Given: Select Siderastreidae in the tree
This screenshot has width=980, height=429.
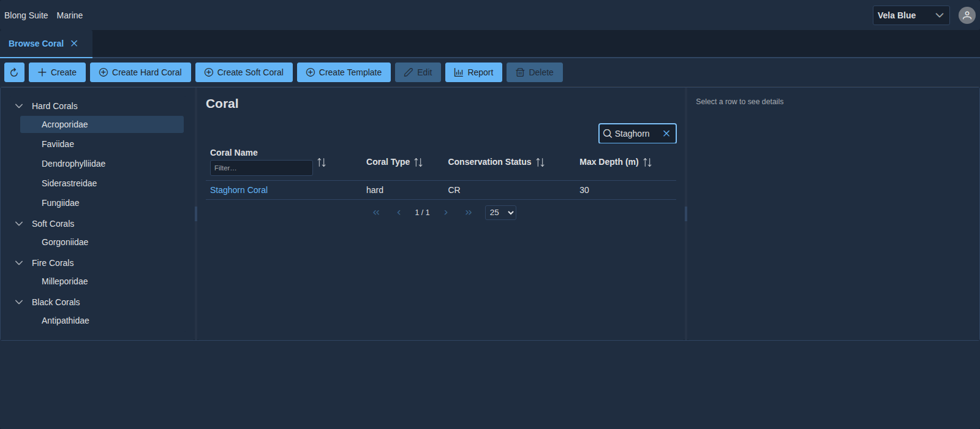Looking at the screenshot, I should [102, 183].
